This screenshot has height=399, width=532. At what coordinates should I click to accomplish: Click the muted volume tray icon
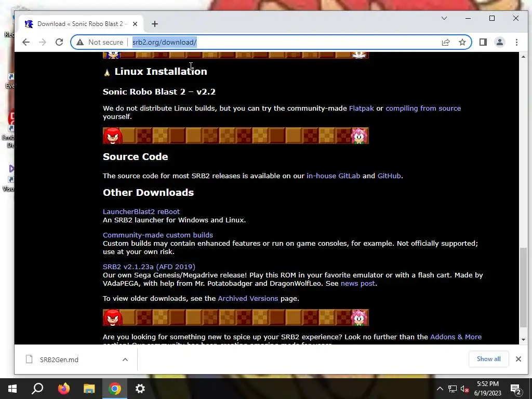(x=464, y=389)
